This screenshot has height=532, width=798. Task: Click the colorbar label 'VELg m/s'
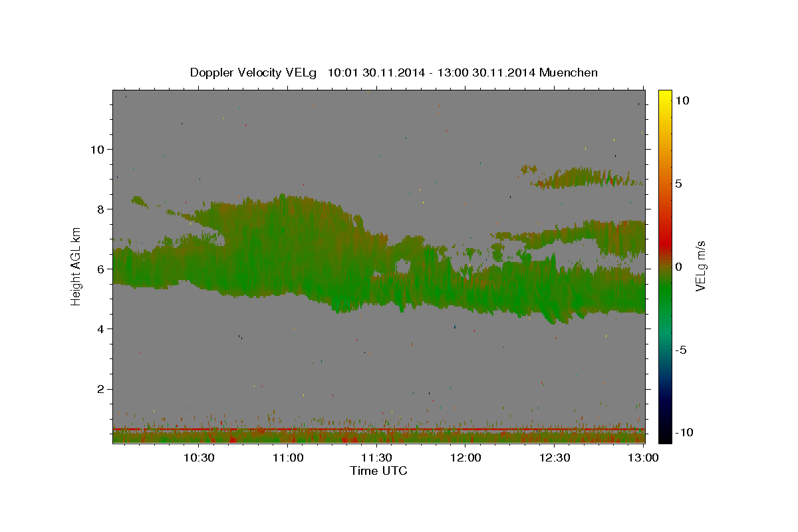(701, 266)
